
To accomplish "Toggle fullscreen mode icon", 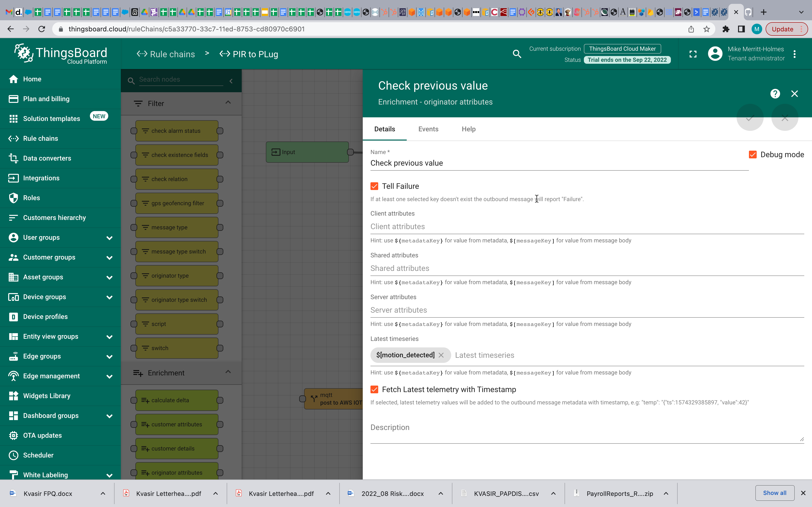I will coord(693,54).
